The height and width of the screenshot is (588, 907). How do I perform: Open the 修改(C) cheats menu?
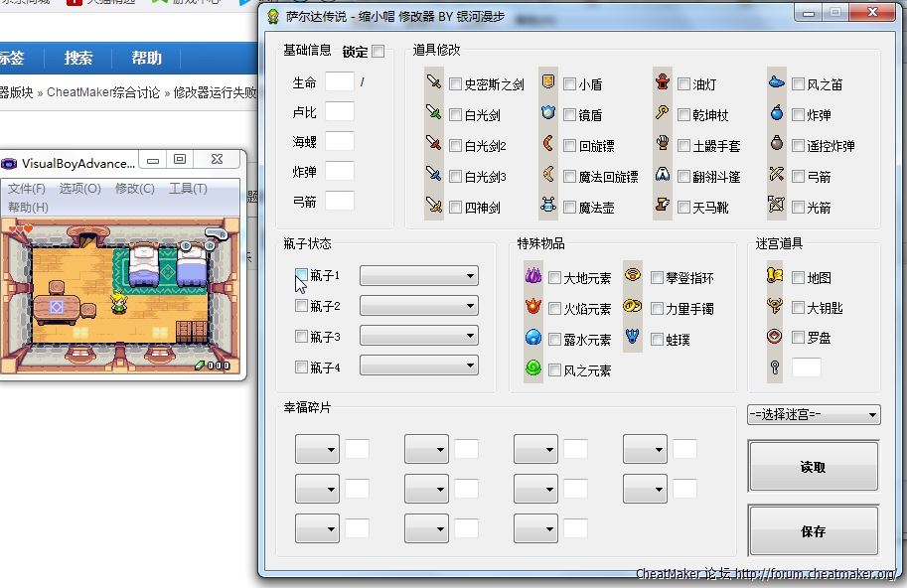click(134, 189)
